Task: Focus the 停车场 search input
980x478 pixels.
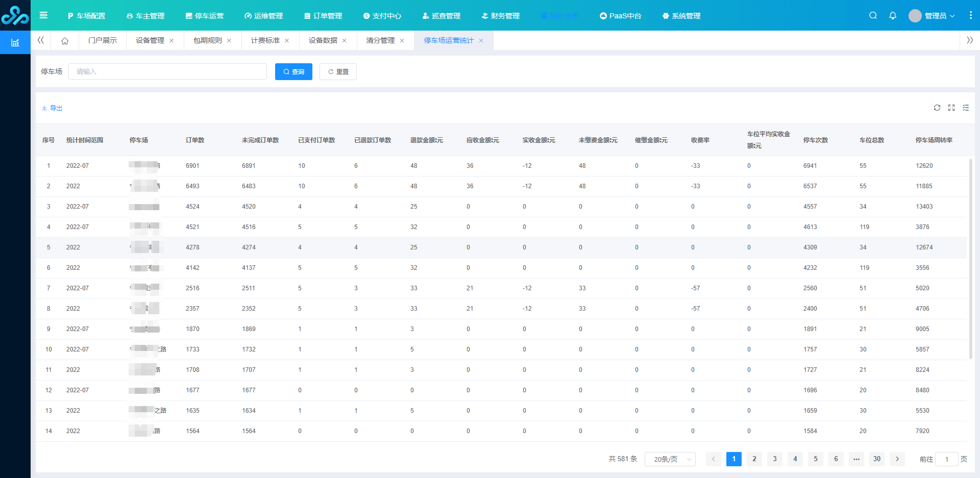Action: pos(167,71)
